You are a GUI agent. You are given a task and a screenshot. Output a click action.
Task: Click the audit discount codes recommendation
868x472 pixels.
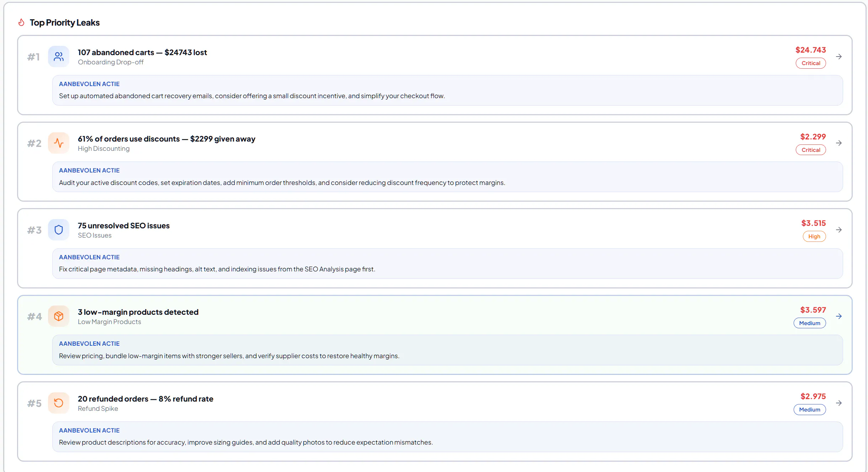click(x=282, y=183)
